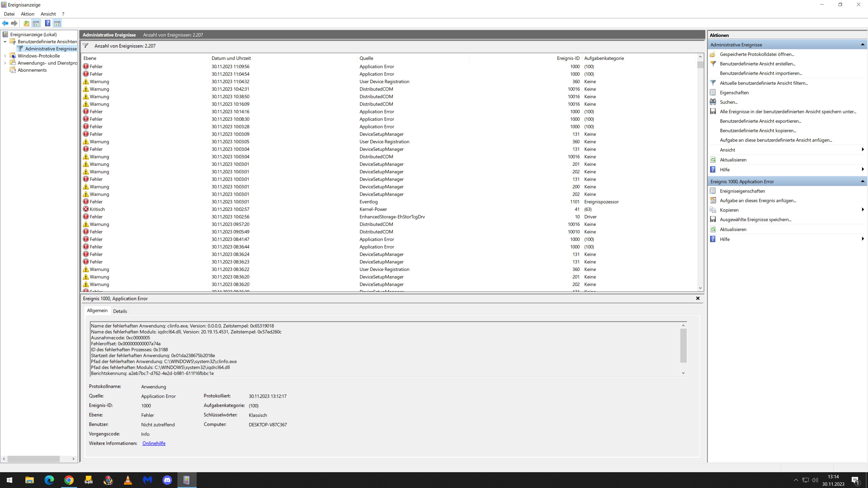Close the event preview pane
This screenshot has height=488, width=868.
pos(698,298)
